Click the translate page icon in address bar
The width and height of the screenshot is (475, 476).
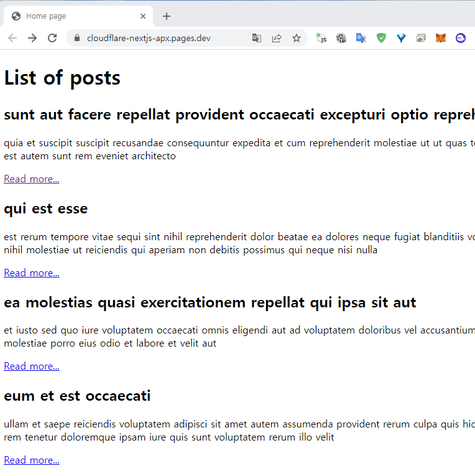coord(257,38)
